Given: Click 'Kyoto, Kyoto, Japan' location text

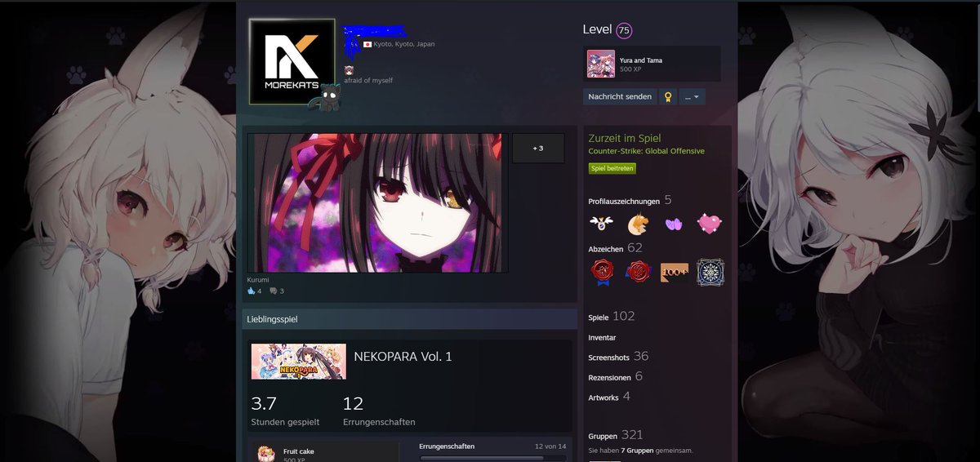Looking at the screenshot, I should pos(404,44).
